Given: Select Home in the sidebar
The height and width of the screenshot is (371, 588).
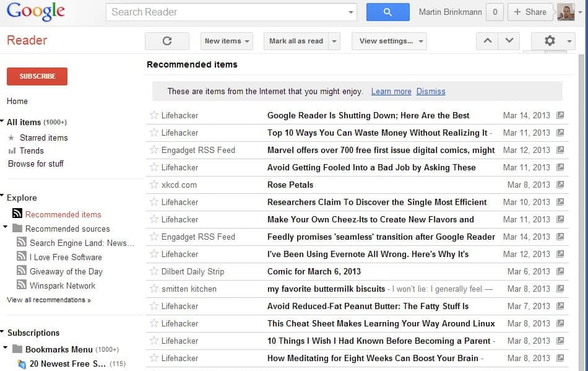Looking at the screenshot, I should coord(17,101).
